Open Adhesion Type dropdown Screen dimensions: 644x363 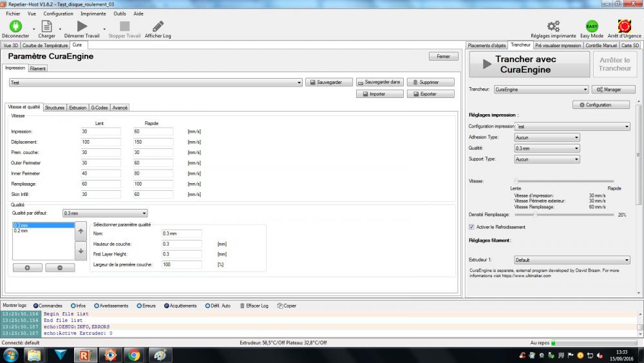point(547,137)
